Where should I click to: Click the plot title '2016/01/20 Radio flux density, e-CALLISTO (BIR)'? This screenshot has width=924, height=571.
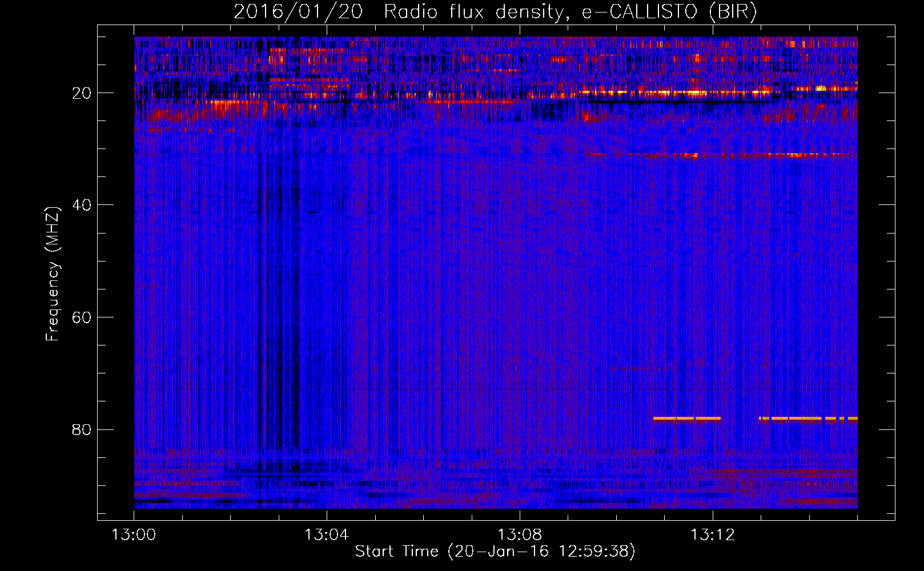[495, 11]
